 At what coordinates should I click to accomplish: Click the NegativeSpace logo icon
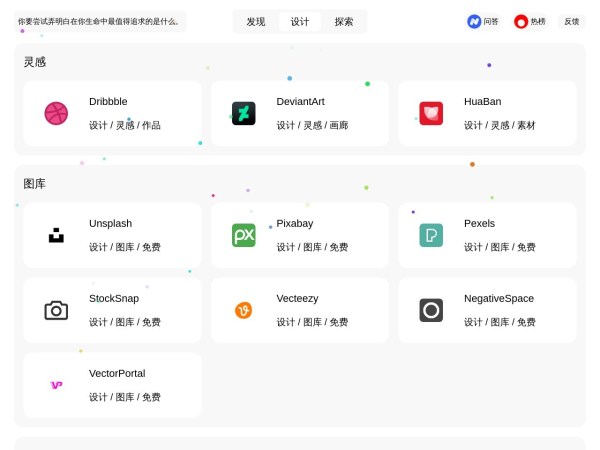(x=431, y=310)
